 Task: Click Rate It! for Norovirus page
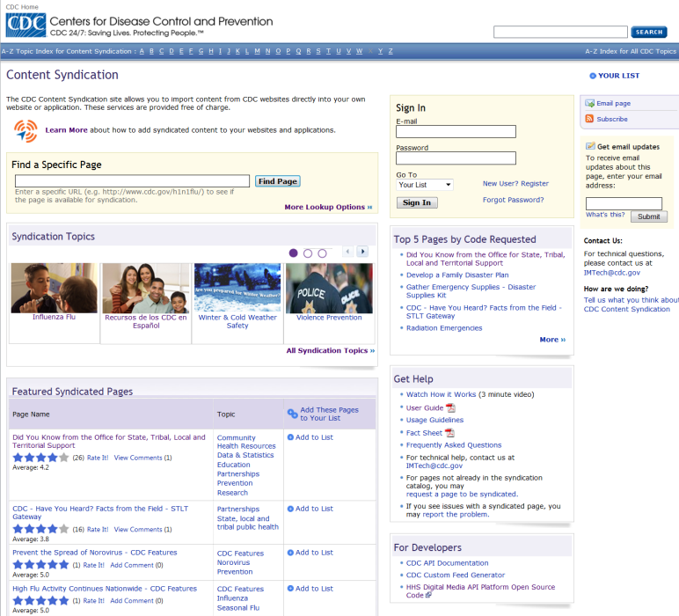(93, 565)
